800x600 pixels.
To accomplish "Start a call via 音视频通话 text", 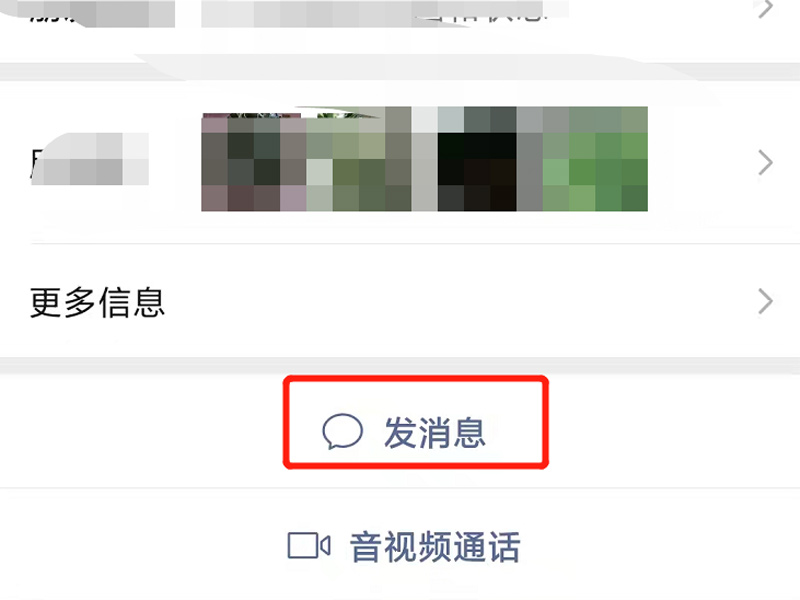I will point(435,547).
